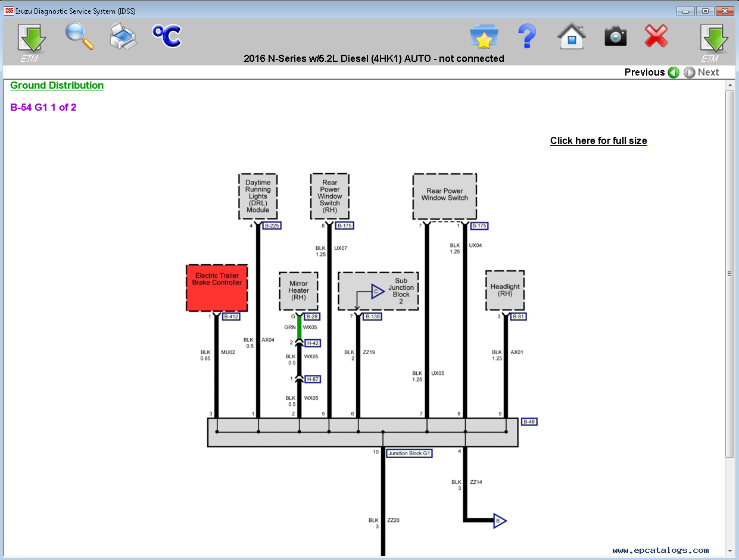Open help with the blue question mark

tap(527, 36)
